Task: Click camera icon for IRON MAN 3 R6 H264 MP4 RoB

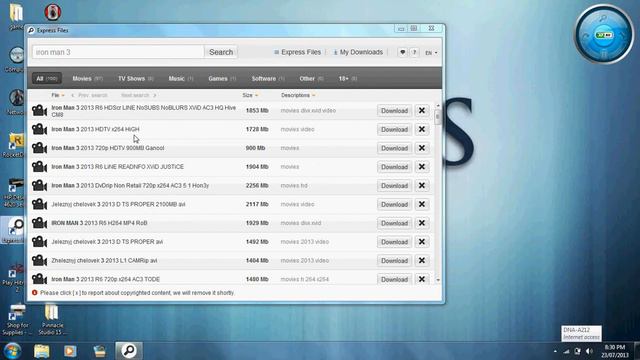Action: tap(40, 223)
